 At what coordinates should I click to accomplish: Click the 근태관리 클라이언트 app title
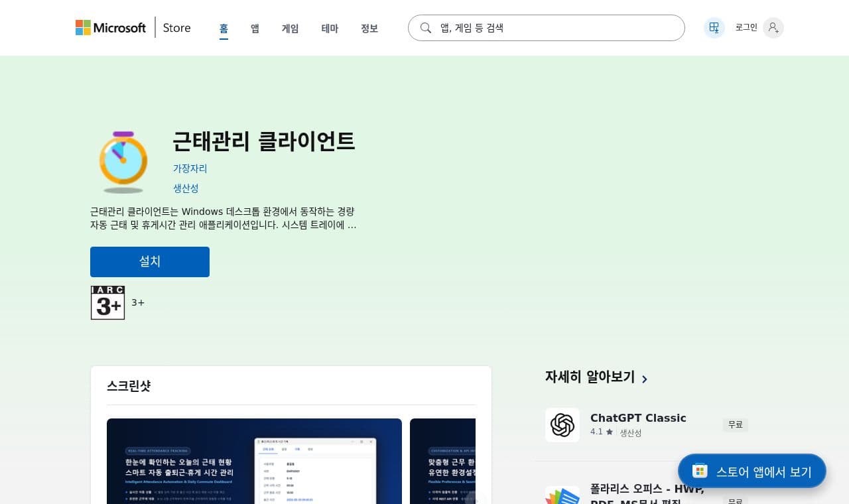click(x=264, y=141)
